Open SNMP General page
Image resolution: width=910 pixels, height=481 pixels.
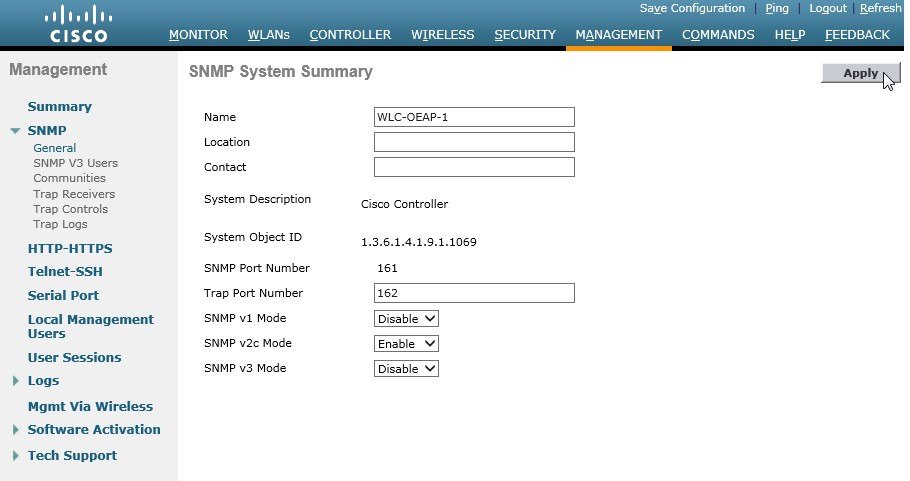[x=55, y=148]
